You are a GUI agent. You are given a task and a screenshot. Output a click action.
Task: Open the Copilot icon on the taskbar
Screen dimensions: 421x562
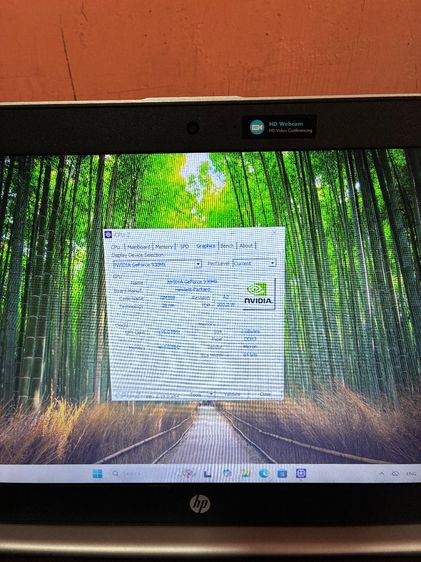228,473
